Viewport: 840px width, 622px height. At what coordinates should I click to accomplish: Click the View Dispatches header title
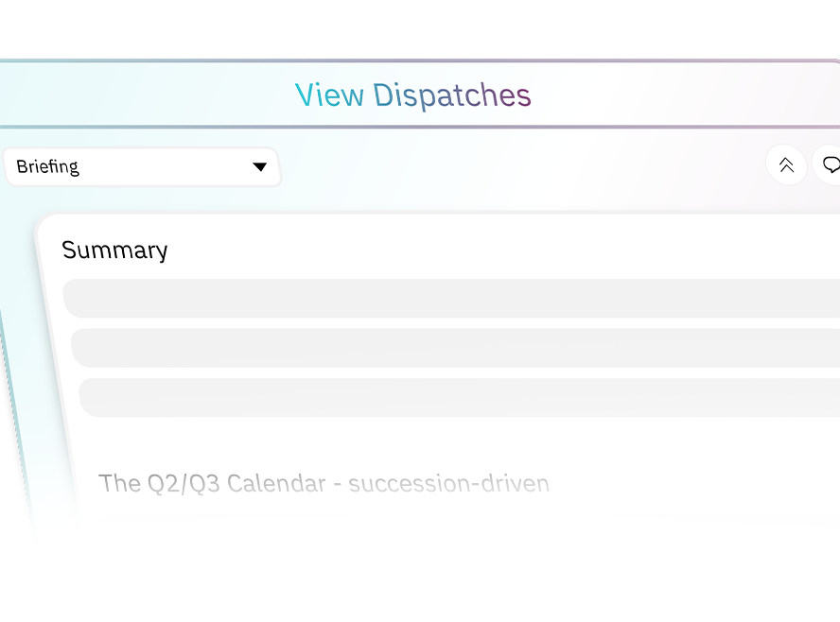point(413,95)
